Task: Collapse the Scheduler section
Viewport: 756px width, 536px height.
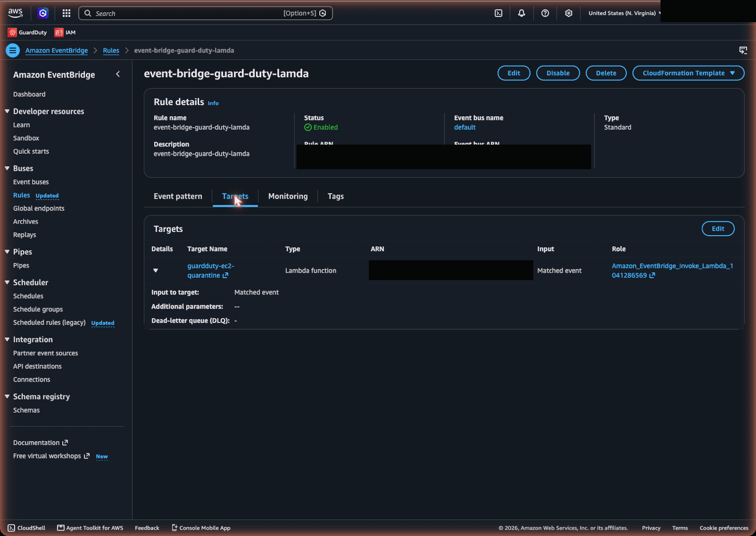Action: (7, 282)
